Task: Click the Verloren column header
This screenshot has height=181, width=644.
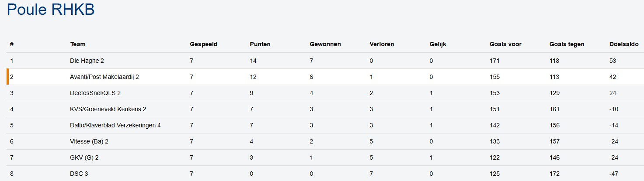Action: [382, 44]
